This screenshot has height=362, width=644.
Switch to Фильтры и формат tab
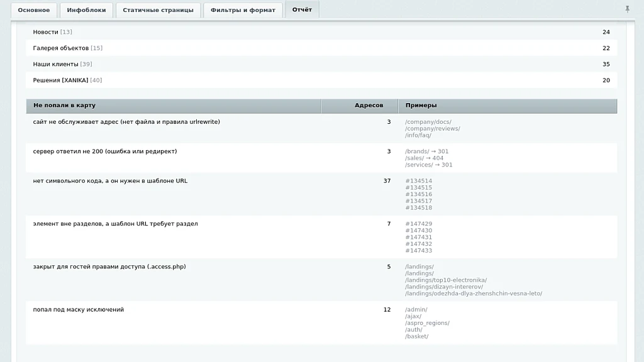click(x=243, y=10)
